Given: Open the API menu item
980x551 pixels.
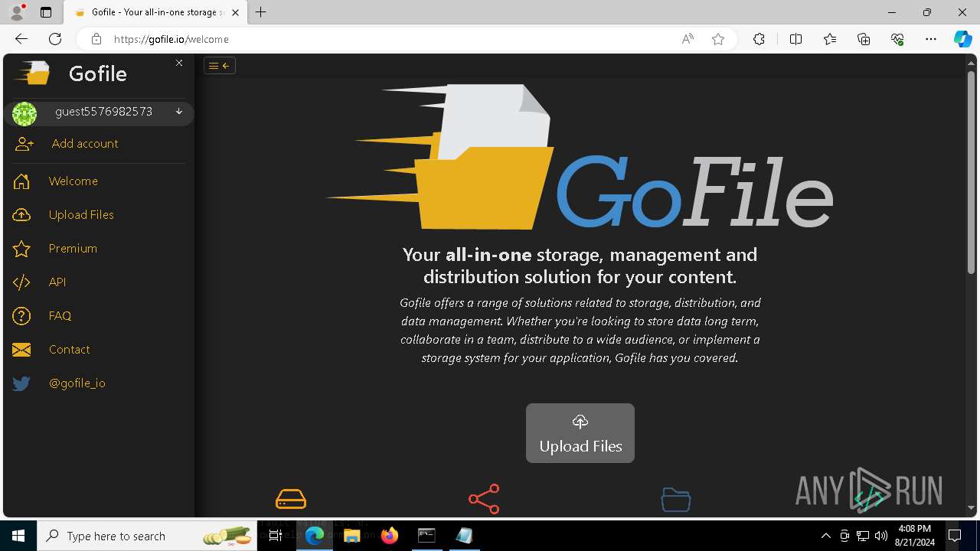Looking at the screenshot, I should 57,282.
